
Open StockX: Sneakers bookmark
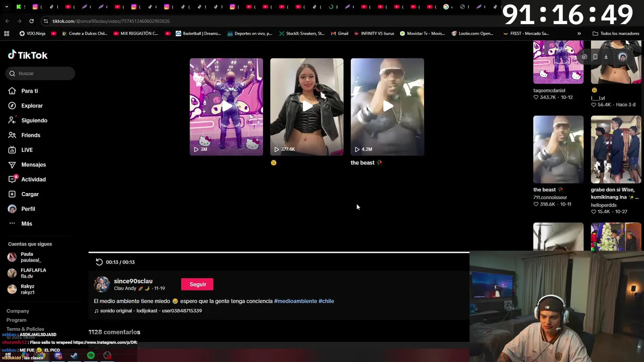301,34
